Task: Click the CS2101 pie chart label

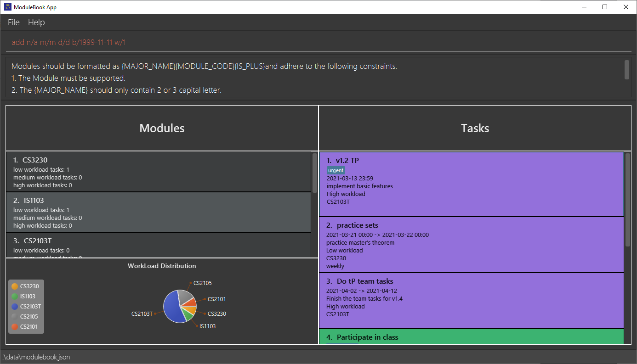Action: tap(216, 299)
